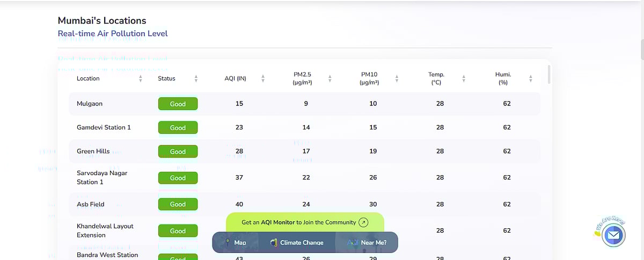
Task: Open the Map tab
Action: tap(235, 243)
